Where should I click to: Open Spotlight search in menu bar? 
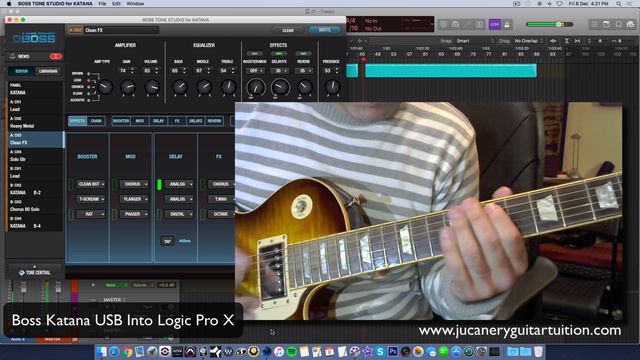click(619, 4)
